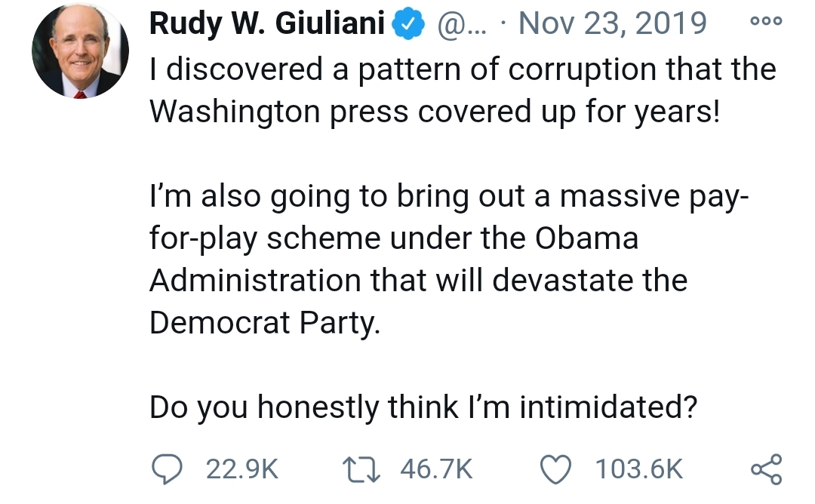
Task: Click "Do you honestly think I'm intimidated?" text
Action: tap(422, 407)
